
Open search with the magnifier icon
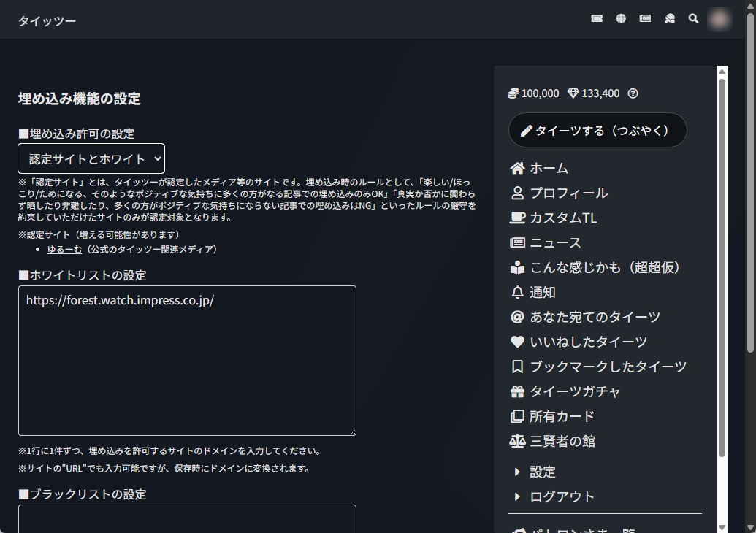(692, 18)
